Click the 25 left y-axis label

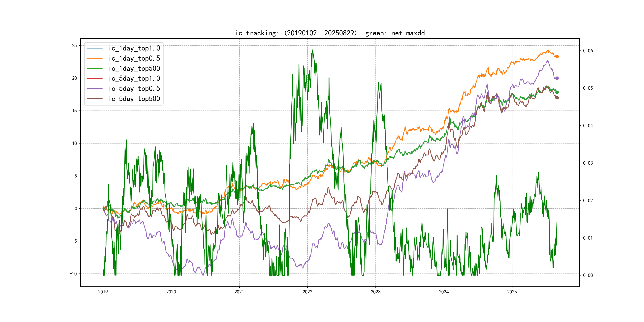[75, 46]
